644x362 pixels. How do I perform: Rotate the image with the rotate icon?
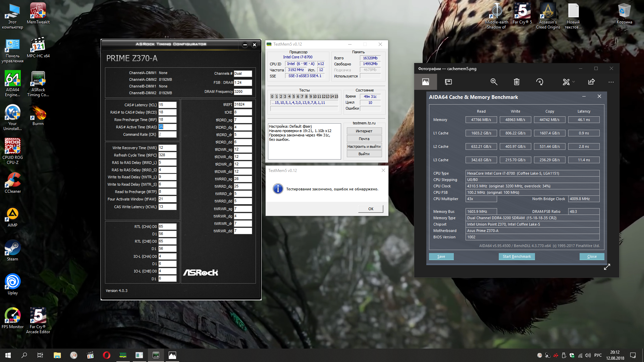(x=540, y=82)
